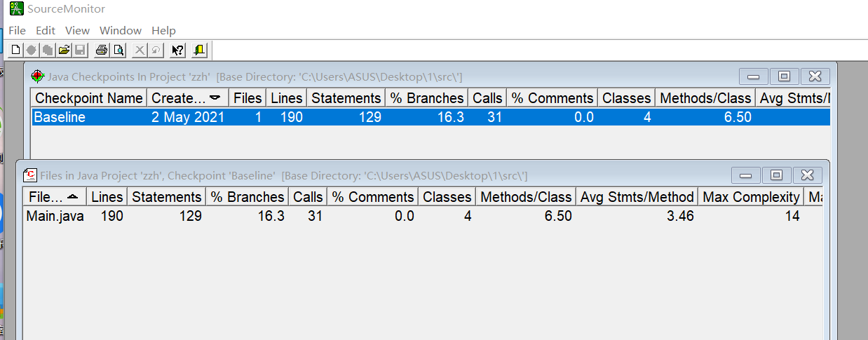
Task: Click Main.java's % Branches value 16.3
Action: coord(271,216)
